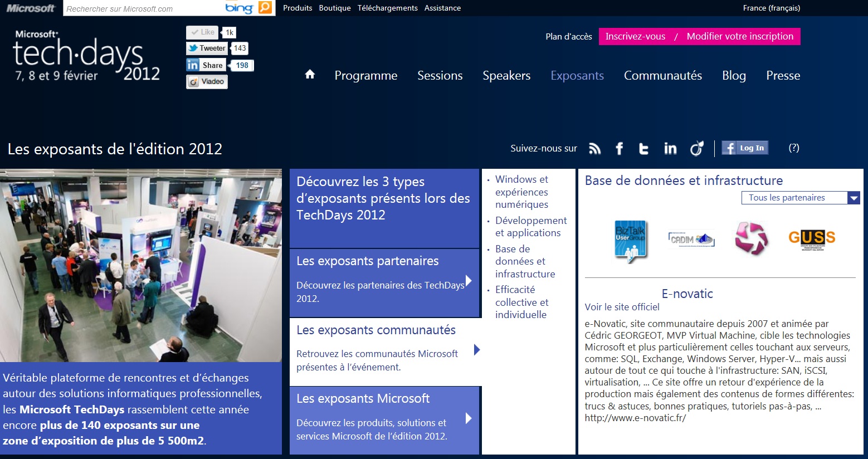868x459 pixels.
Task: Expand Les exposants communautés arrow
Action: coord(477,350)
